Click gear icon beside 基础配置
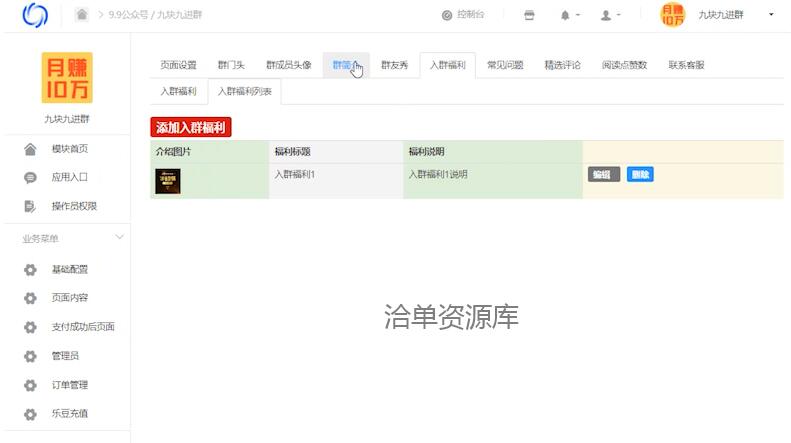This screenshot has height=443, width=791. (30, 269)
